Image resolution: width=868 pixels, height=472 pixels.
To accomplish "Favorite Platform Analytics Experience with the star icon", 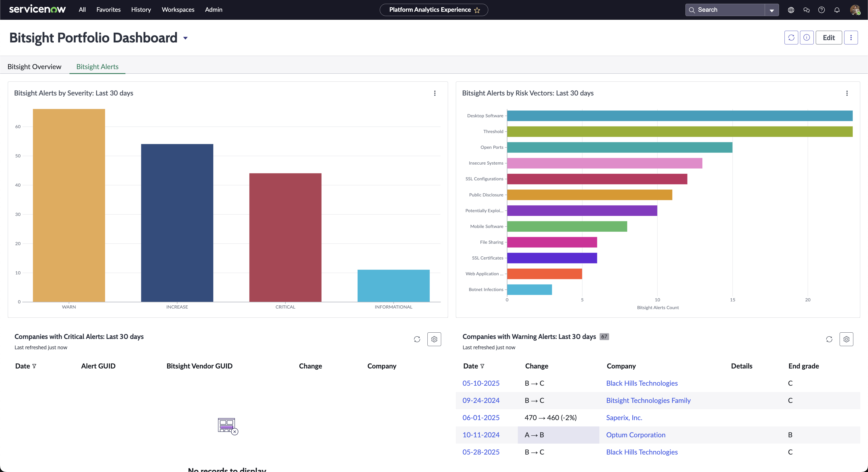I will (477, 10).
